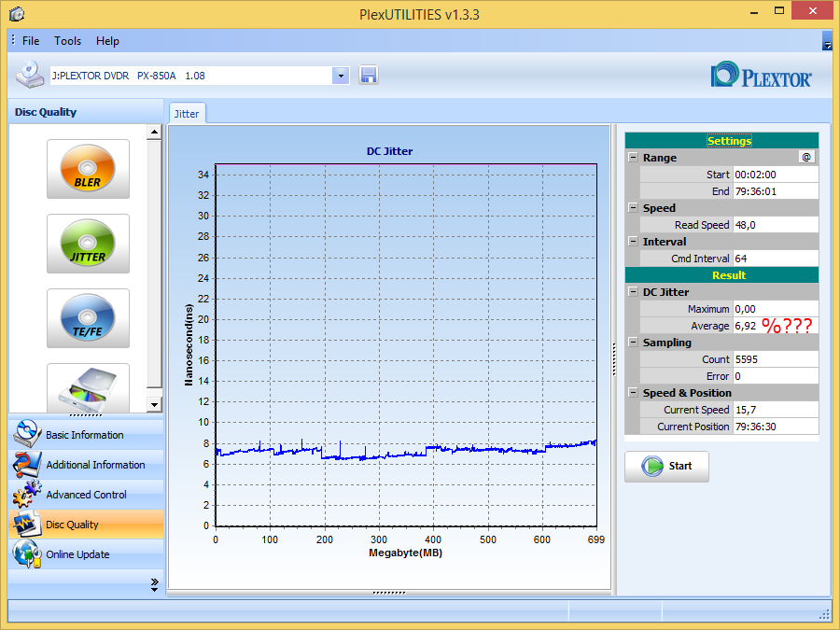
Task: Click the Sampling Error value
Action: point(776,376)
